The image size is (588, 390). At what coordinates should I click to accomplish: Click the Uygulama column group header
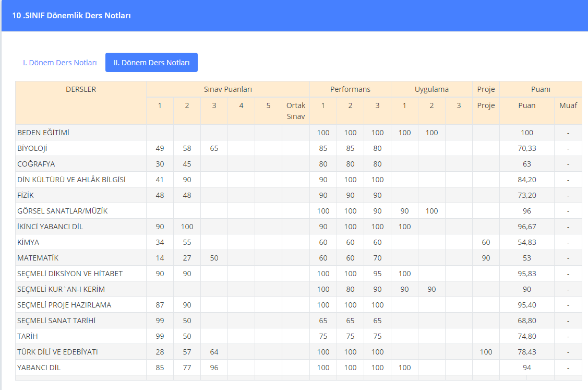[431, 89]
